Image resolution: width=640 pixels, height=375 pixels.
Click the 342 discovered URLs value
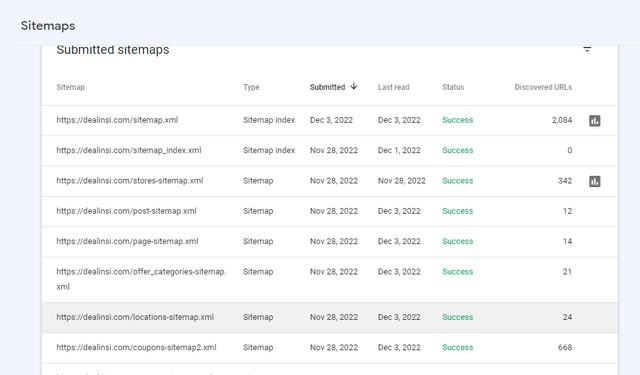coord(565,181)
